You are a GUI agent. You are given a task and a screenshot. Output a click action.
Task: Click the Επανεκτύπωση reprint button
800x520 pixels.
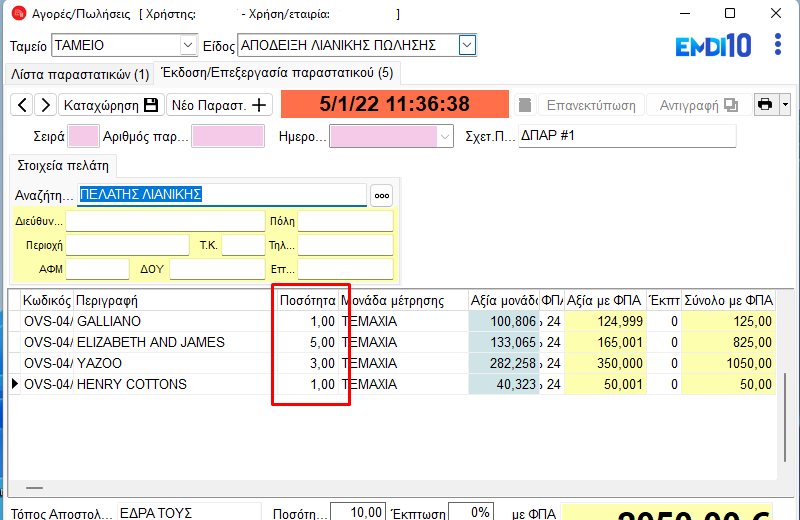click(x=591, y=105)
